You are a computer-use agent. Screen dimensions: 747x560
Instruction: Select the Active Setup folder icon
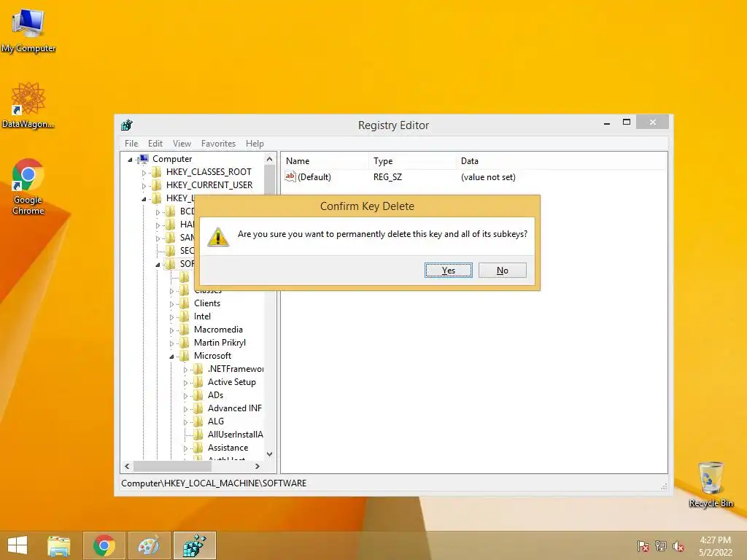pos(198,382)
